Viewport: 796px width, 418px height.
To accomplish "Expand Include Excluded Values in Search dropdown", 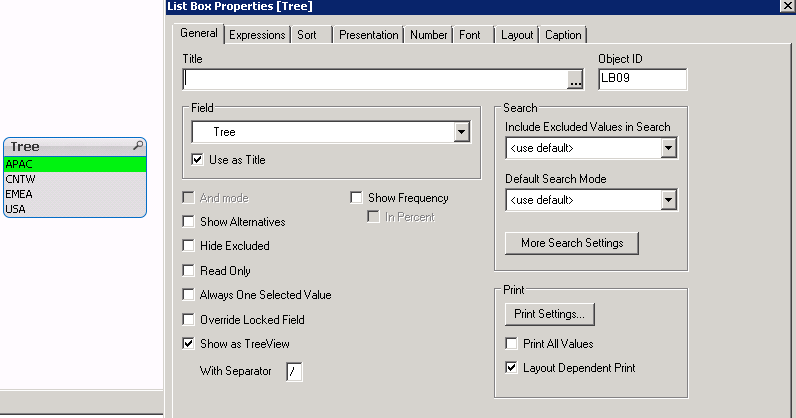I will point(669,149).
